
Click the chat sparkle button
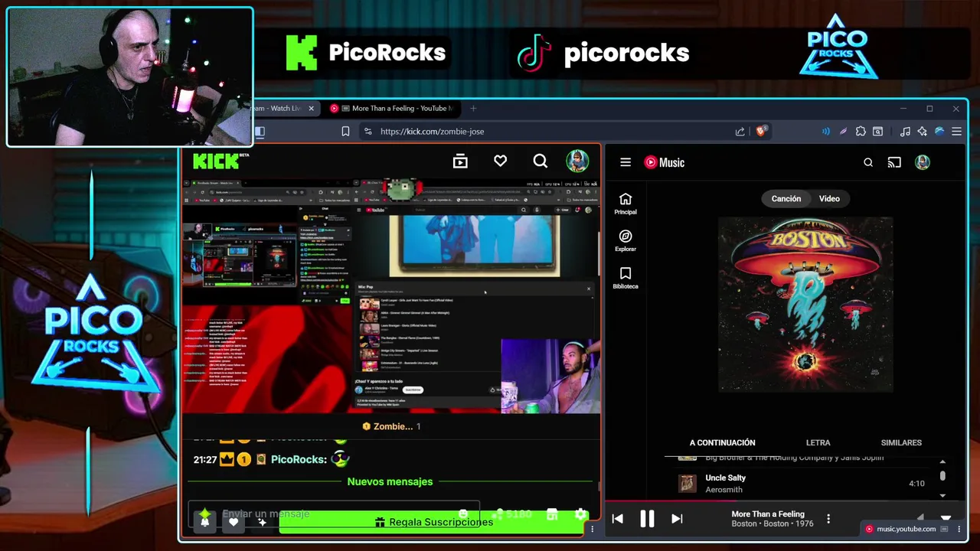(262, 522)
